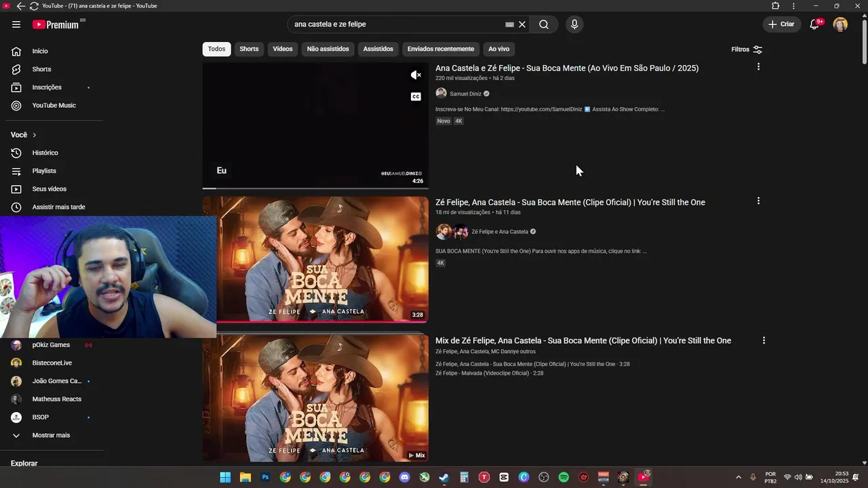Expand Mostrar mais subscriptions
Screen dimensions: 868x488
[x=52, y=435]
